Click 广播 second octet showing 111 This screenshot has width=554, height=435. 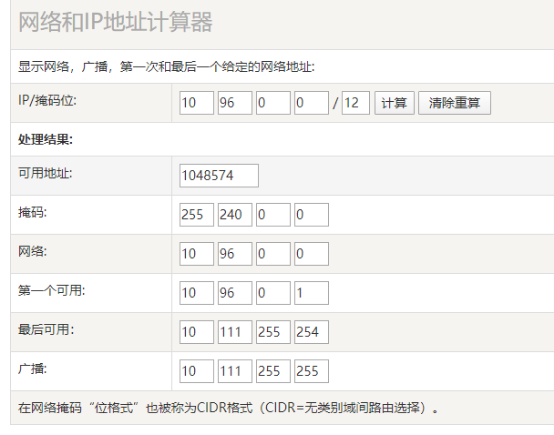[235, 371]
